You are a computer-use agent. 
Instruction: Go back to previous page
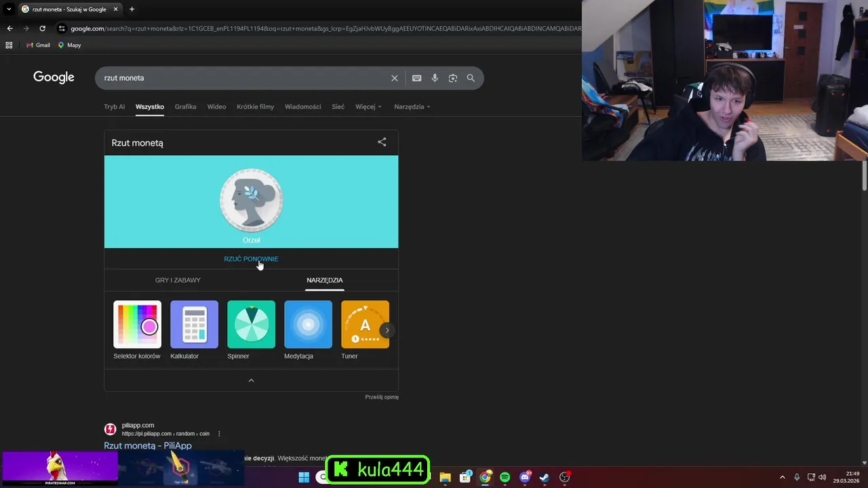point(9,28)
